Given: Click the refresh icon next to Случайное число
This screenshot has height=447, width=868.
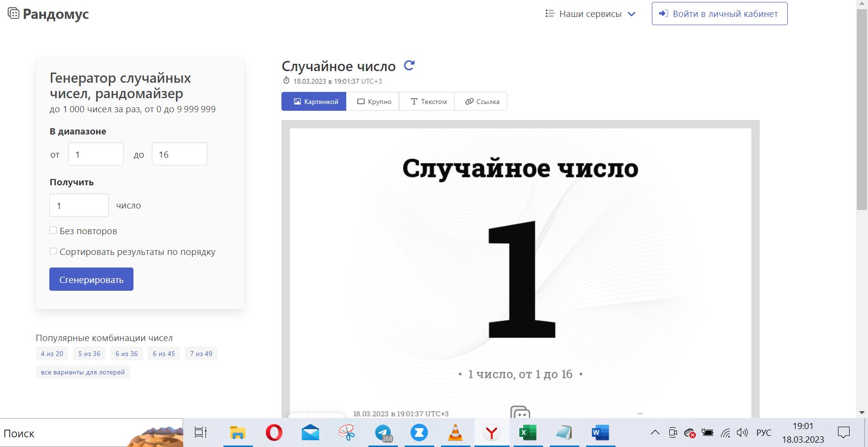Looking at the screenshot, I should click(x=409, y=65).
